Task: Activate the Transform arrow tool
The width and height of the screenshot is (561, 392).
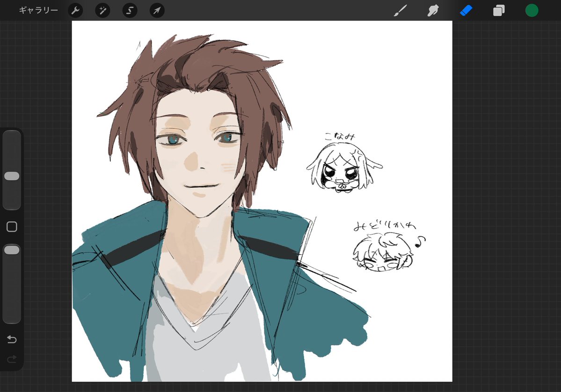Action: (157, 10)
